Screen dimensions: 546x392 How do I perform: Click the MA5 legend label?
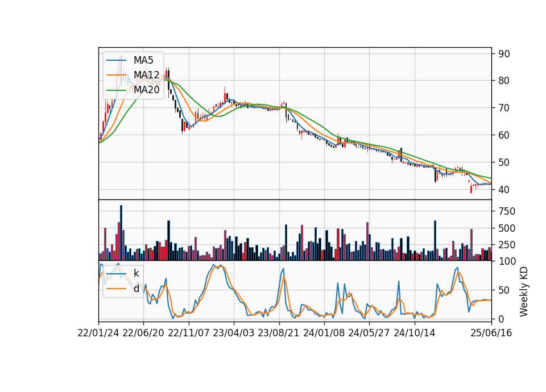(143, 60)
